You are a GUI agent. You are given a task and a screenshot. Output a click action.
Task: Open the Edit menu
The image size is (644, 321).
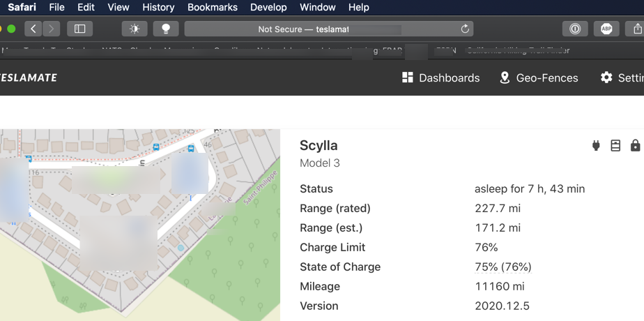[86, 8]
